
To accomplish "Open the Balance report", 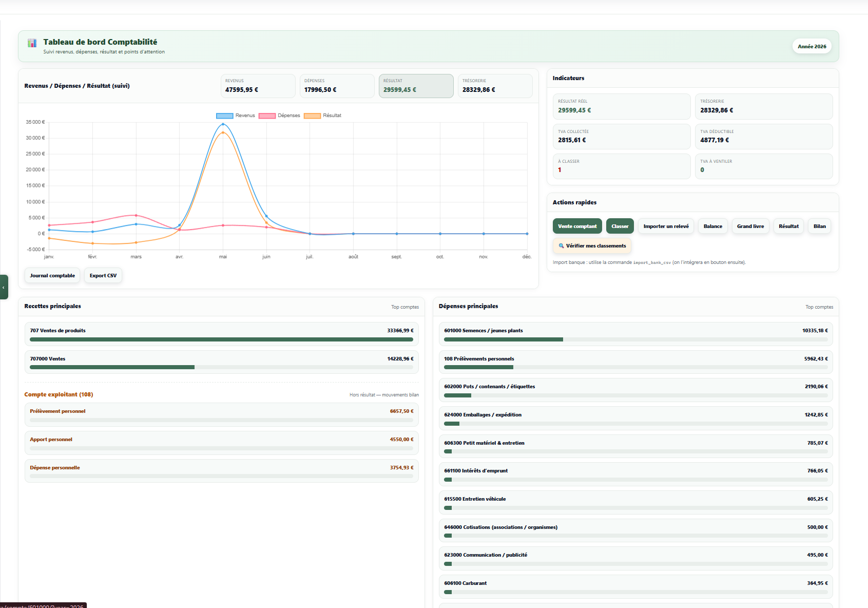I will pyautogui.click(x=712, y=226).
